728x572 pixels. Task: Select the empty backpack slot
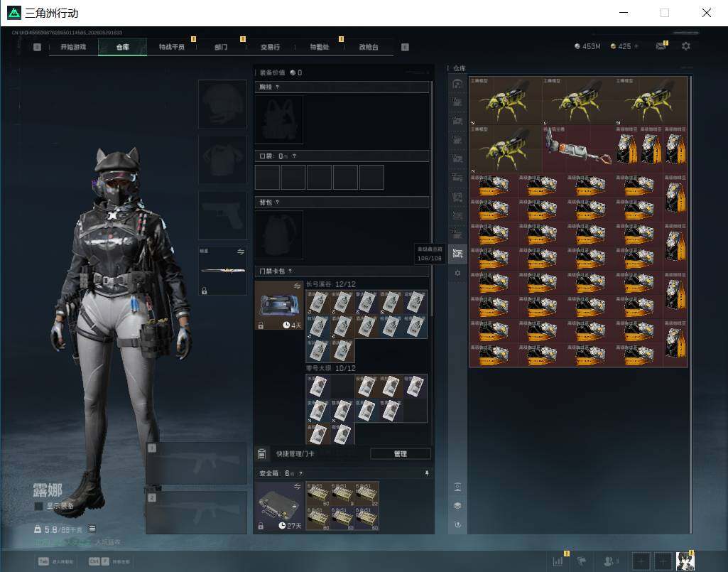279,234
